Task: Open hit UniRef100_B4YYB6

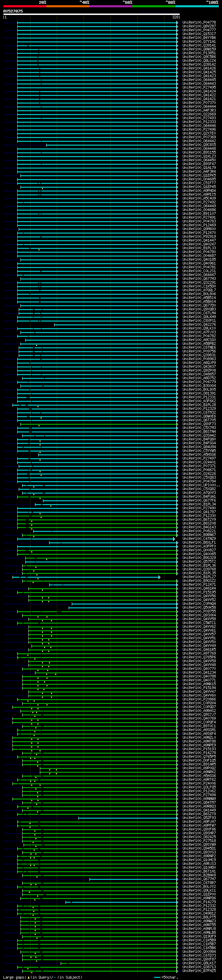Action: 199,38
